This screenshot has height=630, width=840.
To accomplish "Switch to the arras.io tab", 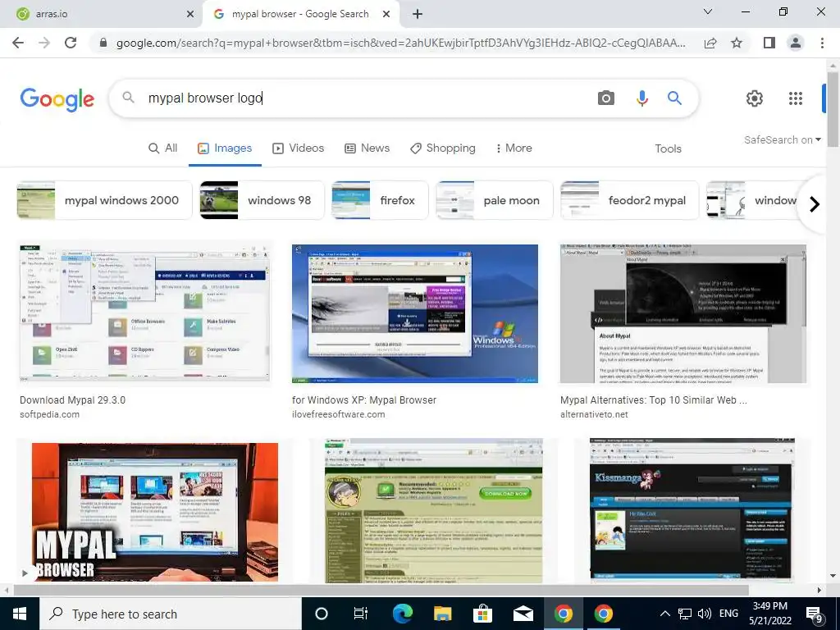I will point(102,14).
